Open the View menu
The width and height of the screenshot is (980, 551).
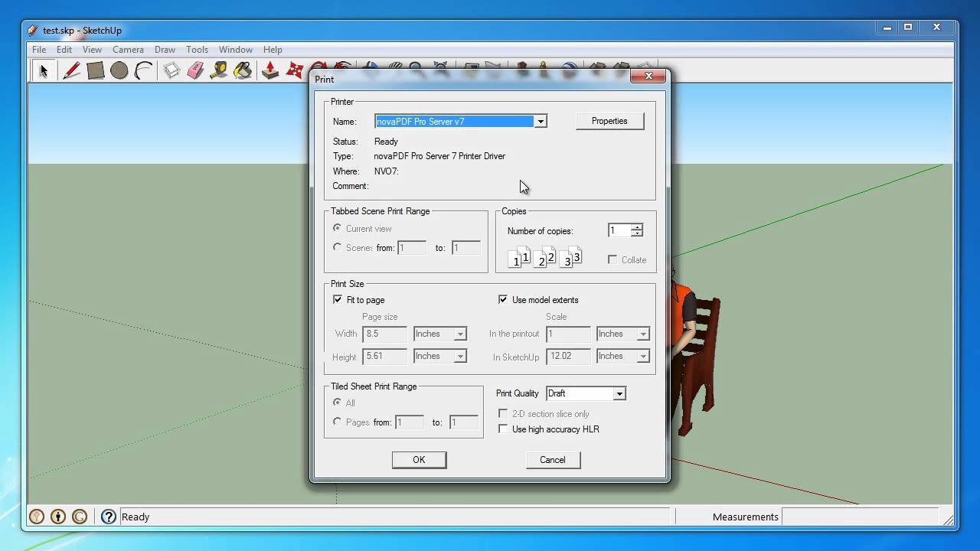point(92,49)
